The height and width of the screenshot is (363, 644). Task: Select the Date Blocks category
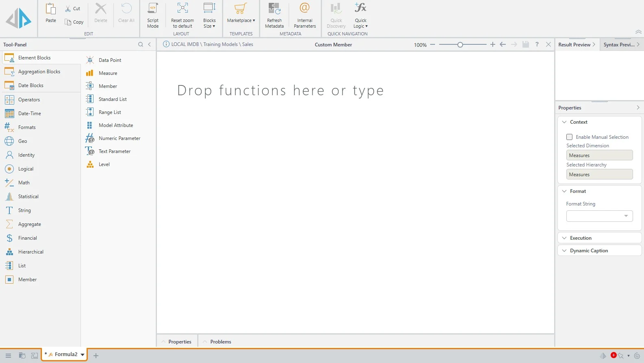click(41, 85)
